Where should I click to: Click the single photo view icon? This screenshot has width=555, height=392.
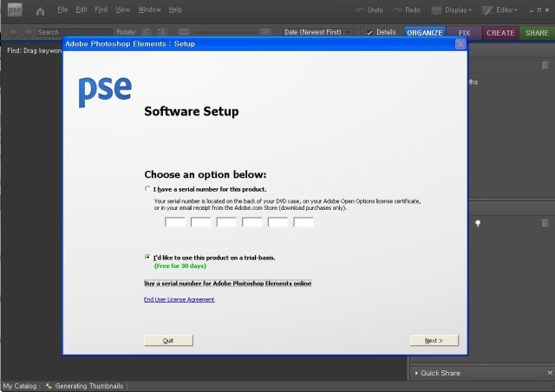(x=265, y=32)
